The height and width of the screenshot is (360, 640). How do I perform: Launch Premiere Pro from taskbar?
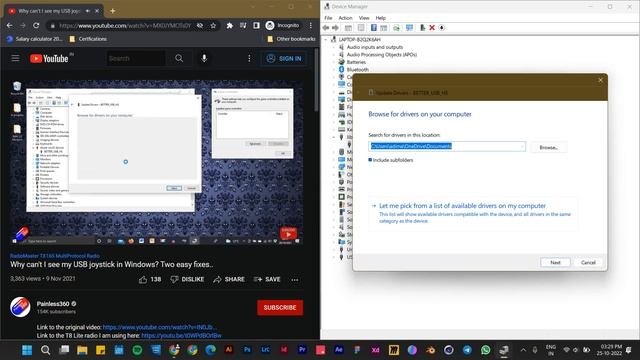click(x=302, y=350)
